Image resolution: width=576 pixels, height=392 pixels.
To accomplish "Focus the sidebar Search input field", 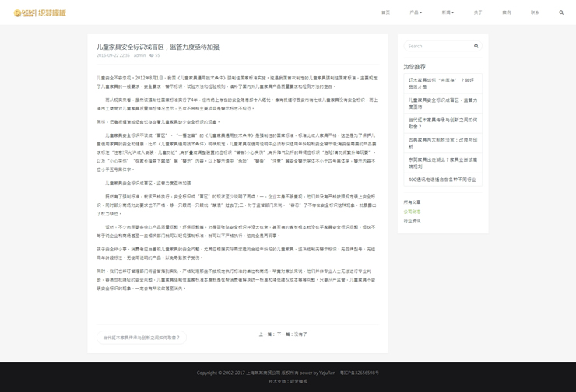I will 437,46.
